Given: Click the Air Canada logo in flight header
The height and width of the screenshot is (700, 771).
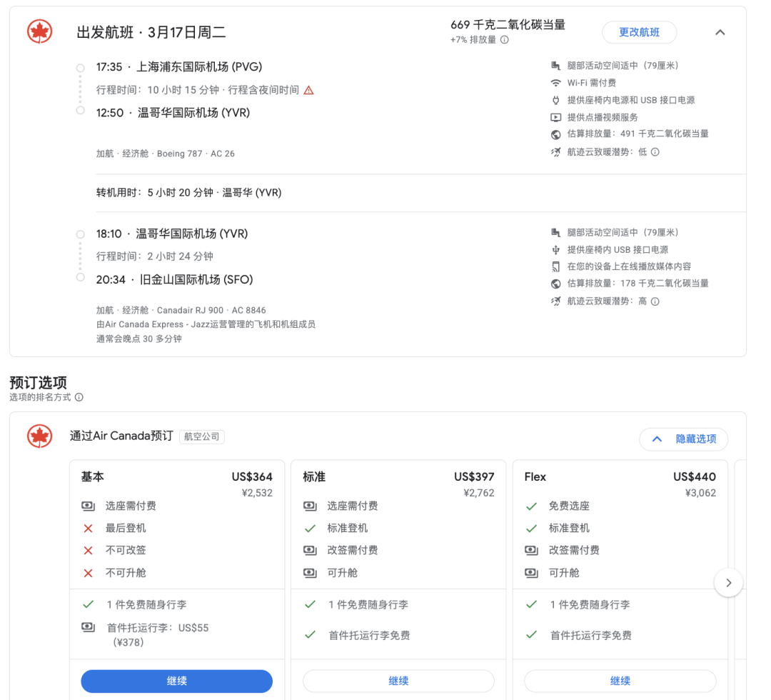Looking at the screenshot, I should (x=40, y=32).
